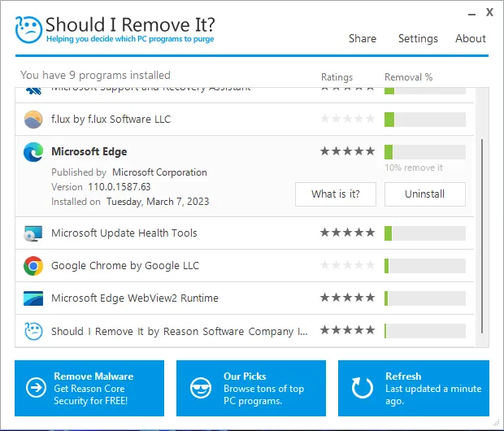
Task: Click the arrow icon in Remove Malware tile
Action: 36,388
